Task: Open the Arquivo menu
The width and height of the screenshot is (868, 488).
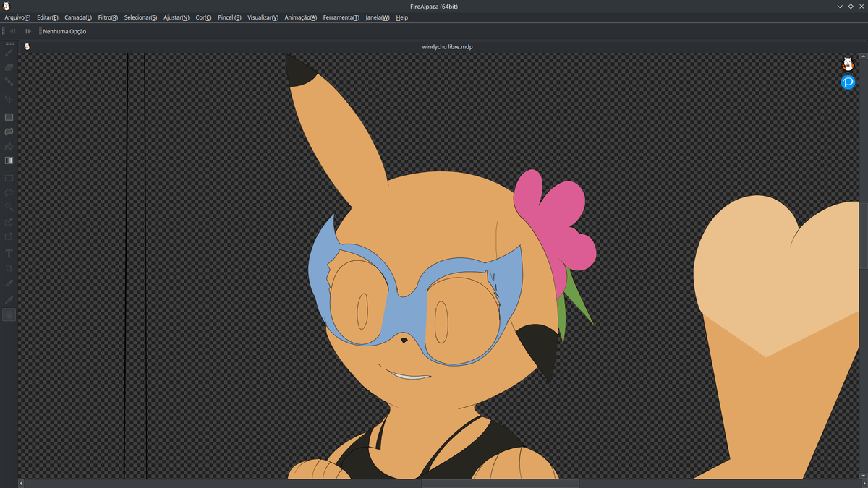Action: point(17,17)
